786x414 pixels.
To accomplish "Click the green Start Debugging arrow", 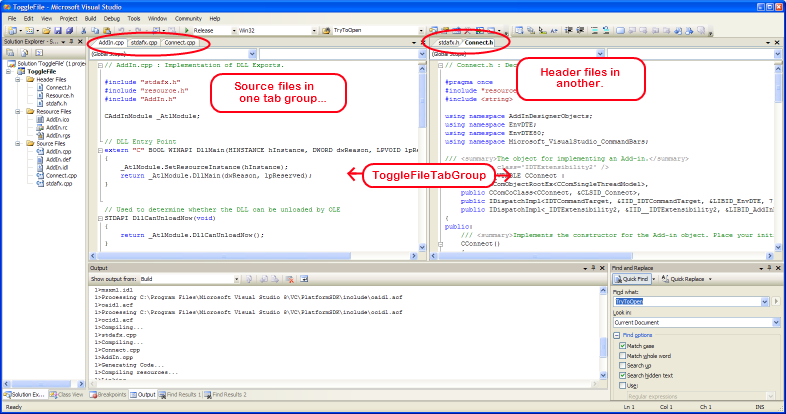I will (187, 31).
